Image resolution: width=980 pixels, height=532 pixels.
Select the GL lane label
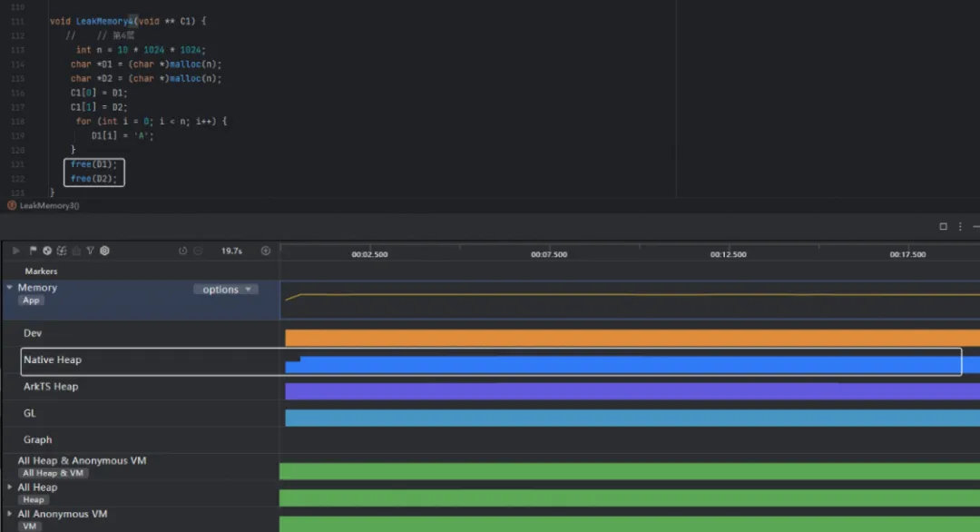coord(29,413)
